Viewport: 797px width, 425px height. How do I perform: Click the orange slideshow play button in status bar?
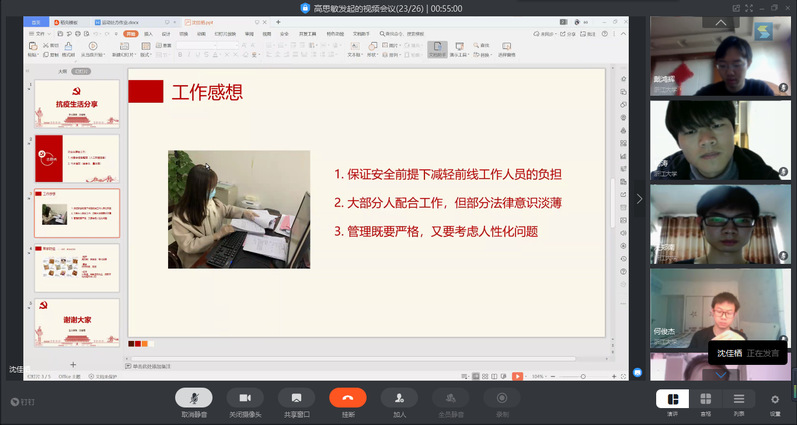[x=516, y=376]
